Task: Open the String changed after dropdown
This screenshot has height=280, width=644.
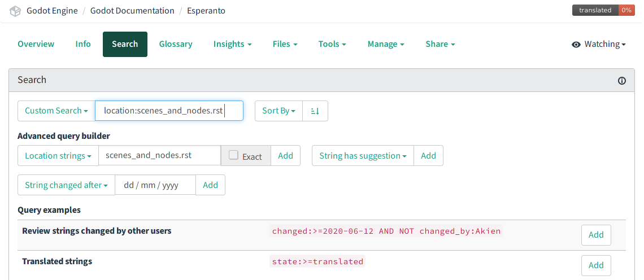Action: pyautogui.click(x=66, y=185)
